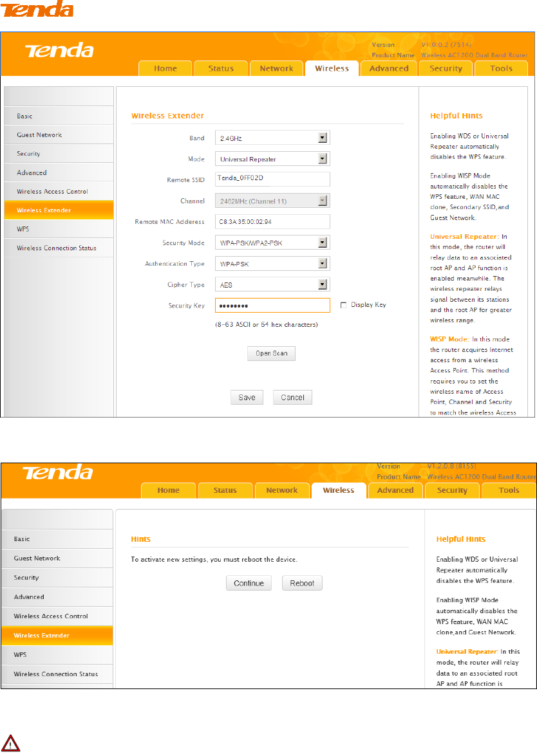Click the 'To activate new settings' reboot message
The image size is (537, 756).
(x=214, y=559)
